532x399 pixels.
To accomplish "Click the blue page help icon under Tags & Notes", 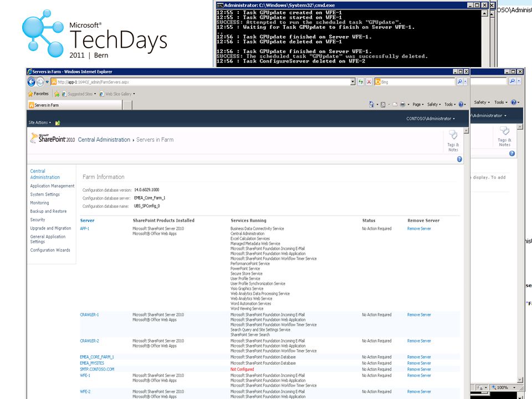I will click(459, 159).
